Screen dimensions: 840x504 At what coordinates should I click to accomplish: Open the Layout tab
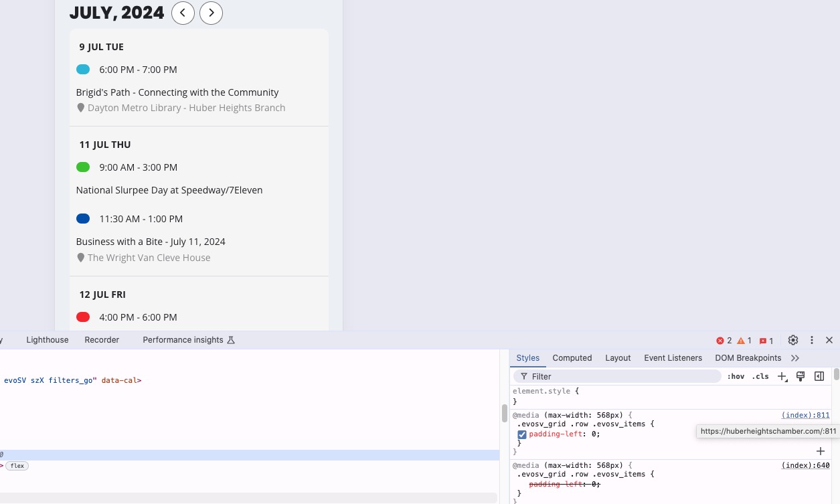(618, 358)
